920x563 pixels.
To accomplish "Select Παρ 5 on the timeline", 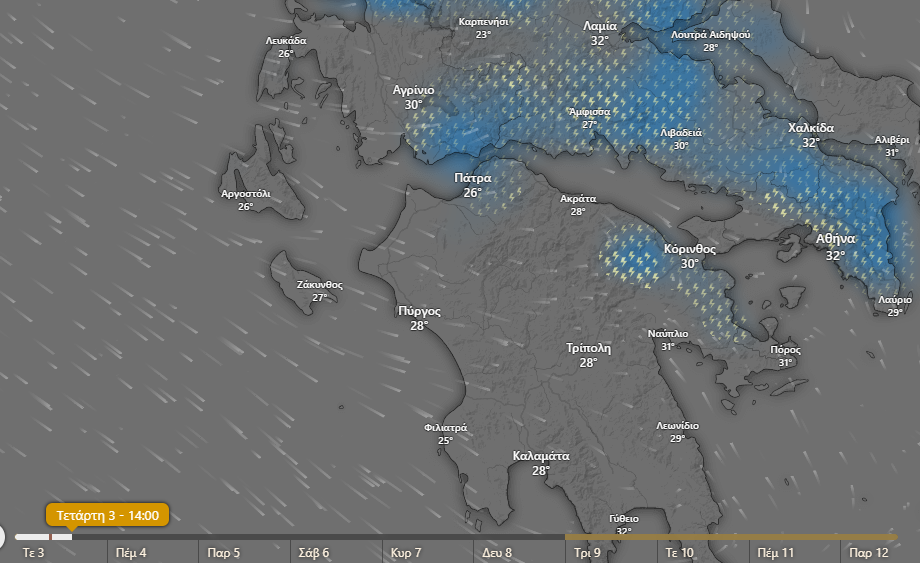I will coord(223,553).
